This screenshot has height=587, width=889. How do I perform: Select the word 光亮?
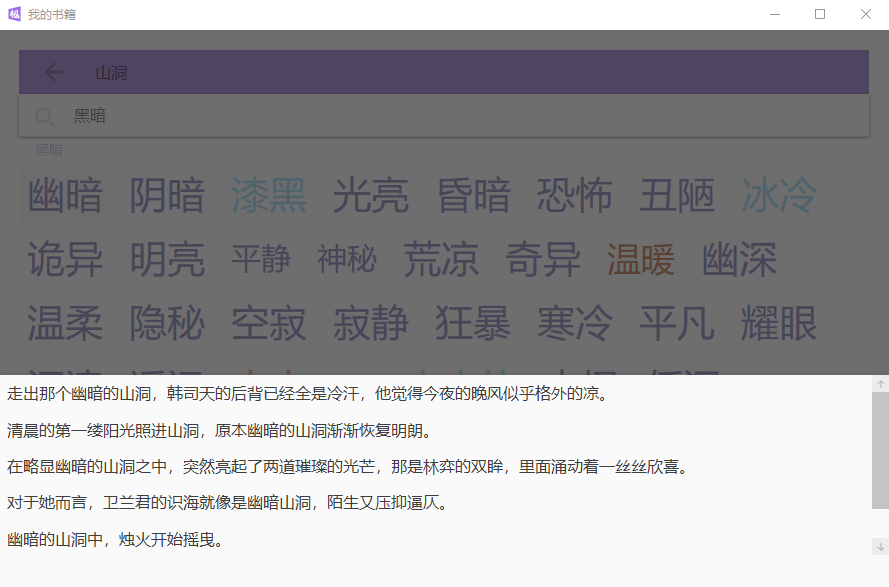[x=371, y=195]
